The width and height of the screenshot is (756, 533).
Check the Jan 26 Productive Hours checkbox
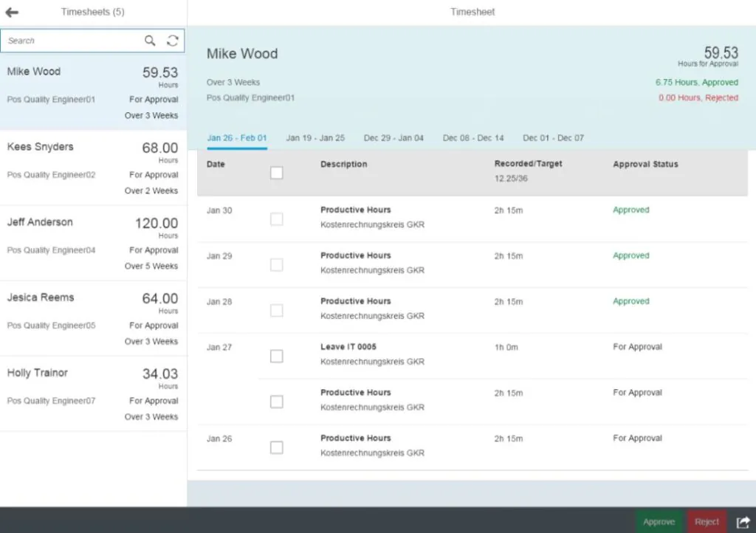pyautogui.click(x=276, y=447)
